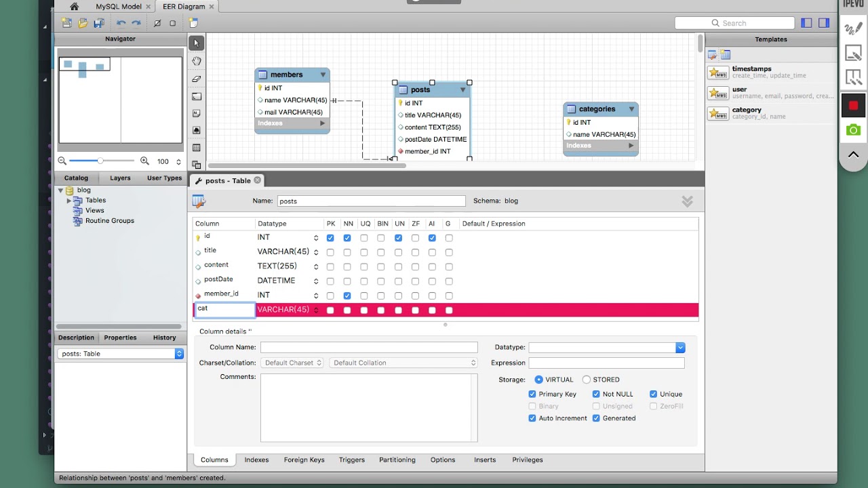
Task: Select the new layer tool
Action: (x=197, y=96)
